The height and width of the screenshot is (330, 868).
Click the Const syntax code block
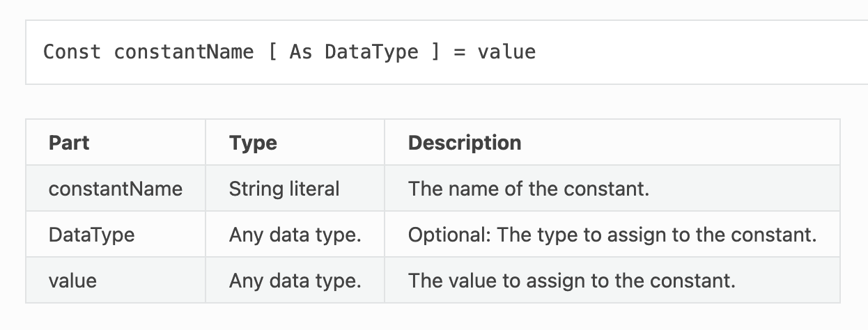pos(447,52)
